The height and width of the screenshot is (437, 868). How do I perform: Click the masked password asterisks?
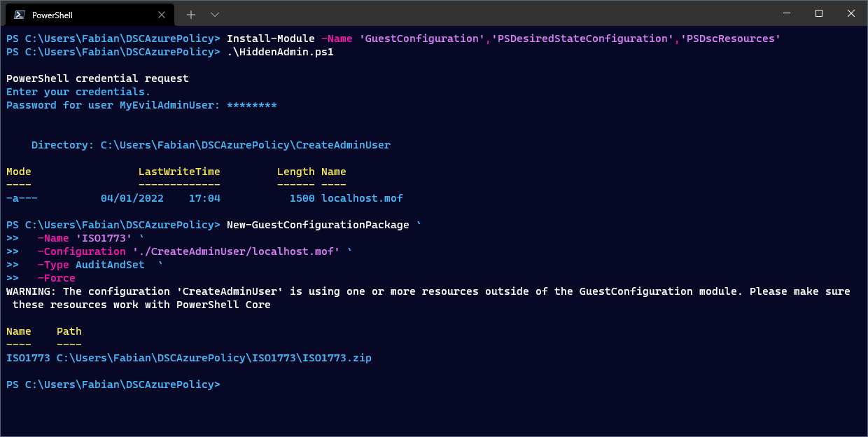(x=255, y=105)
